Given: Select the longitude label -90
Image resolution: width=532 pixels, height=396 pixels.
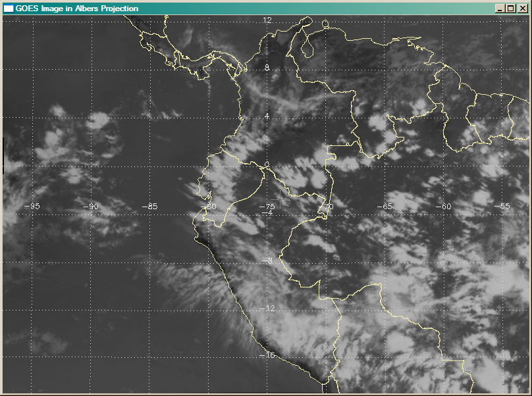Looking at the screenshot, I should tap(91, 206).
